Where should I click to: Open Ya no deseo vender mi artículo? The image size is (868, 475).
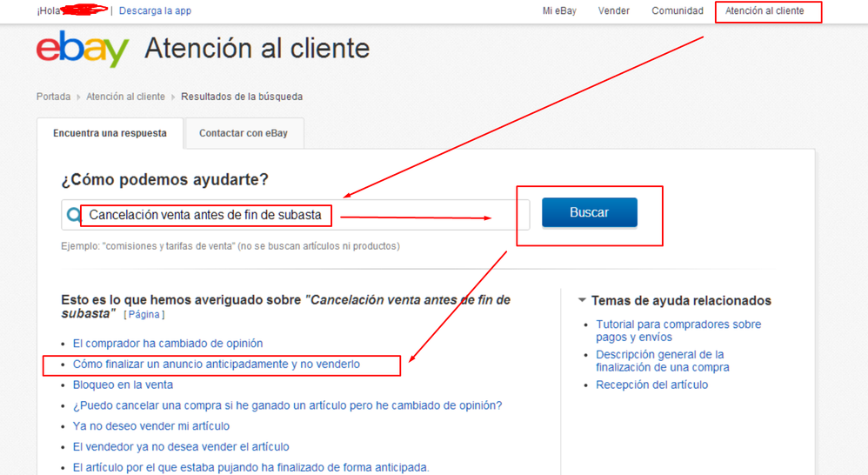(x=151, y=425)
